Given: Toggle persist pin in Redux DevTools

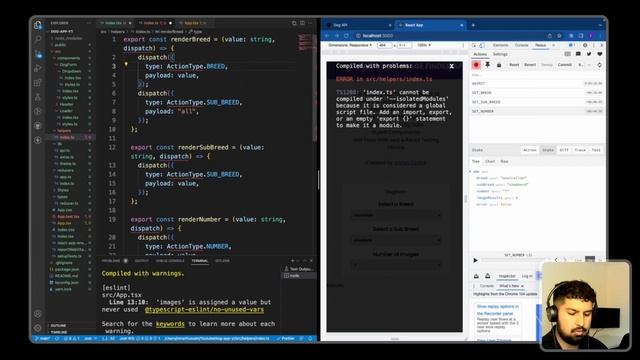Looking at the screenshot, I should tap(487, 65).
